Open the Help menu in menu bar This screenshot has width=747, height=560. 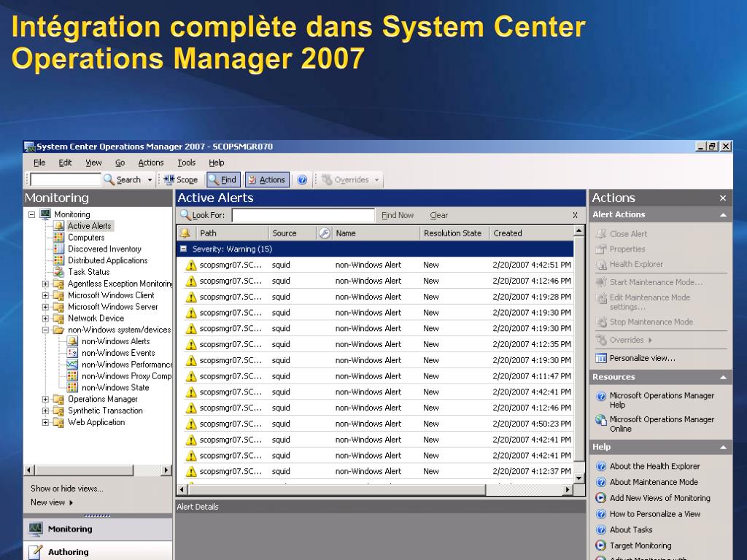216,163
